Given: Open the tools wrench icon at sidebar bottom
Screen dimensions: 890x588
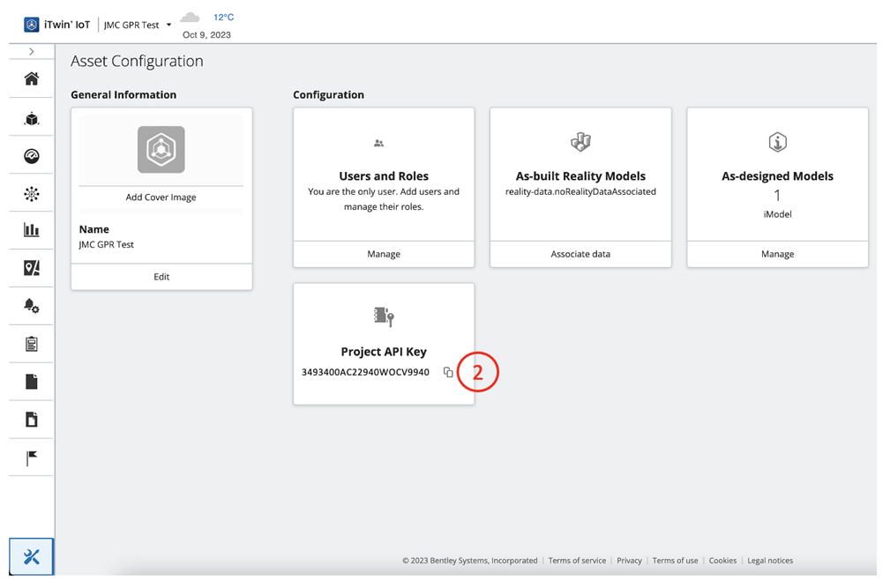Looking at the screenshot, I should coord(31,556).
